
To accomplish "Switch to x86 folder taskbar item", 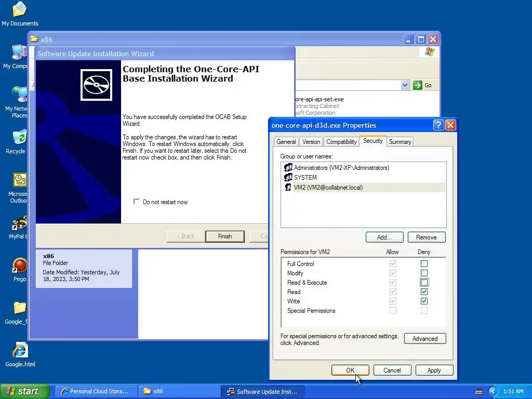I will [x=179, y=392].
